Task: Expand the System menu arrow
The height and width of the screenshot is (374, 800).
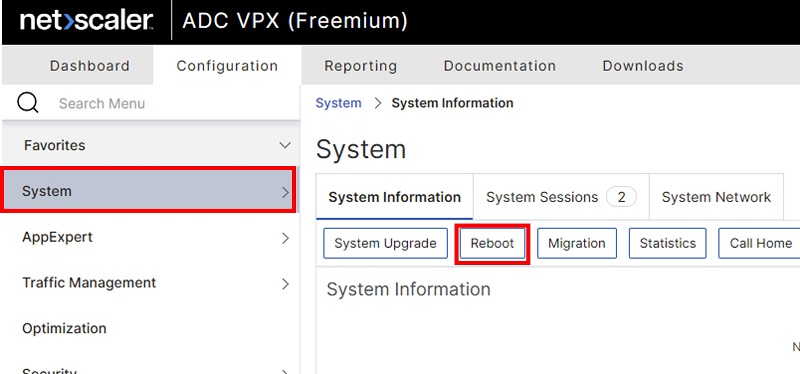Action: 285,192
